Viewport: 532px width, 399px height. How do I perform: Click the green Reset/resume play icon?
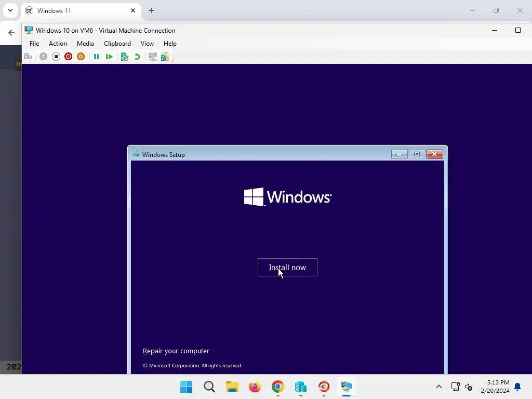point(109,57)
